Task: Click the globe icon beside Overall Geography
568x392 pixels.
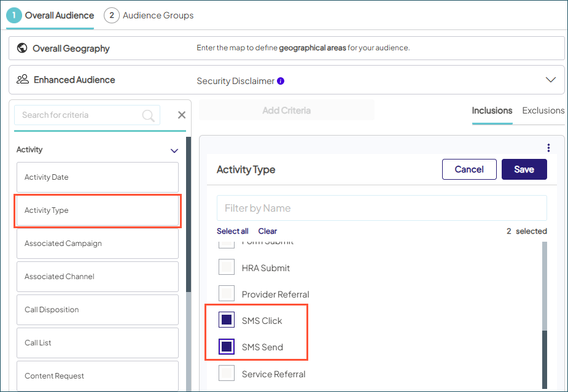Action: (22, 48)
